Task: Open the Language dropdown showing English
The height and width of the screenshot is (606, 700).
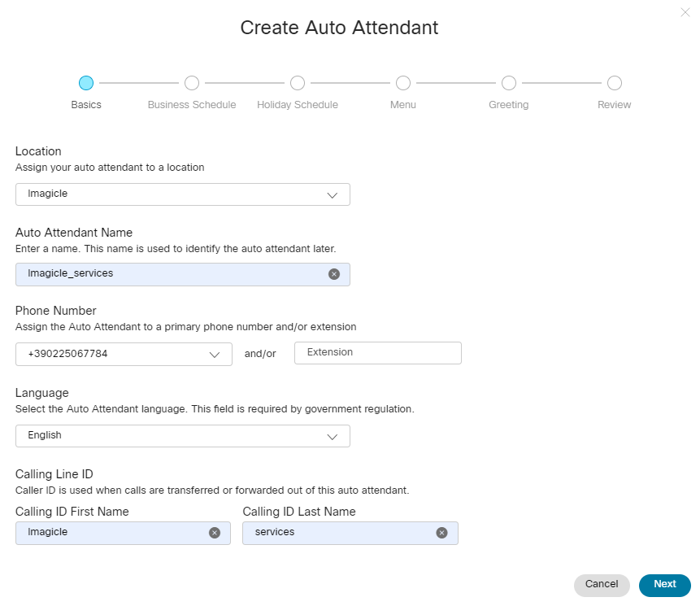Action: [183, 436]
